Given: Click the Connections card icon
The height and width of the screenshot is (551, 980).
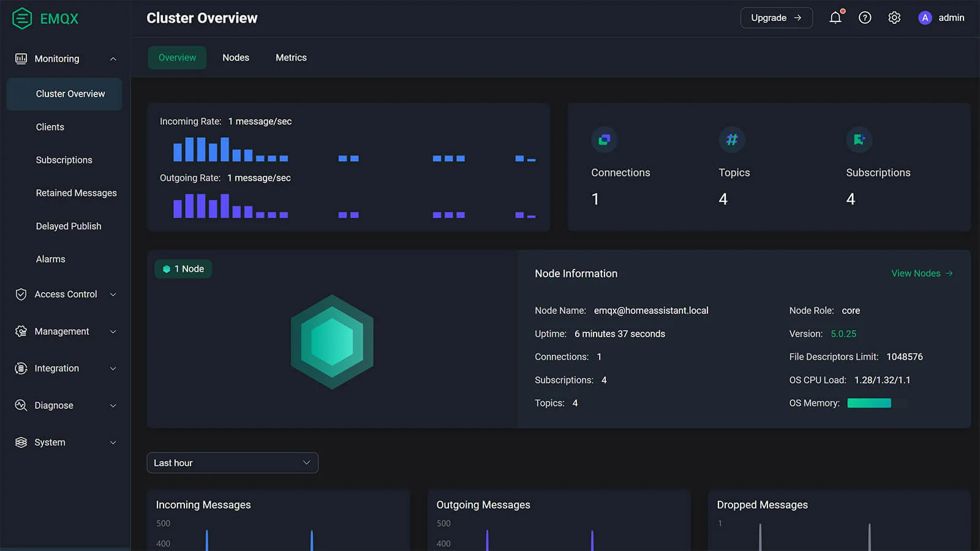Looking at the screenshot, I should coord(604,140).
